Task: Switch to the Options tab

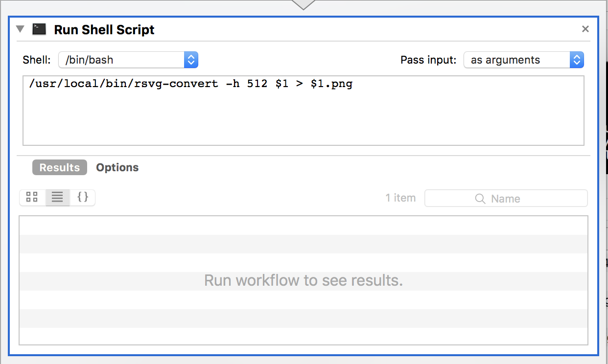Action: point(117,167)
